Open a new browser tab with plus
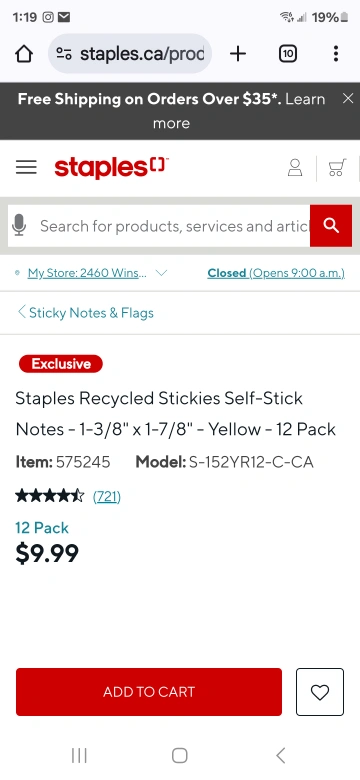 [x=238, y=54]
